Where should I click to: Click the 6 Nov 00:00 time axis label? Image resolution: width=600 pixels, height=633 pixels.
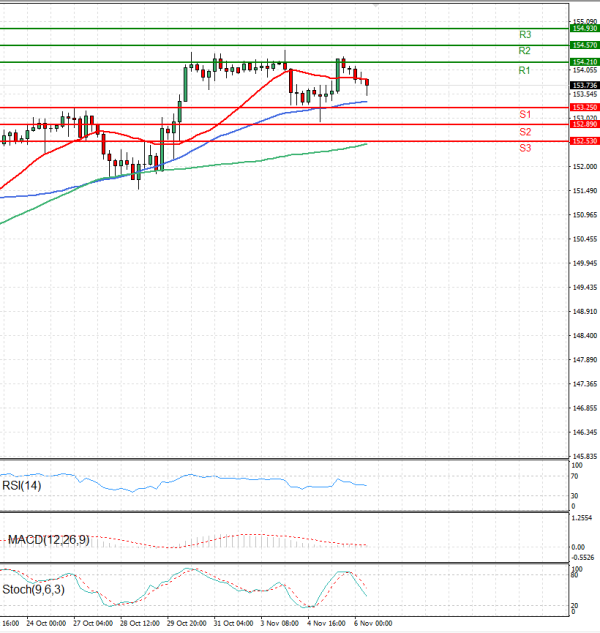point(372,622)
